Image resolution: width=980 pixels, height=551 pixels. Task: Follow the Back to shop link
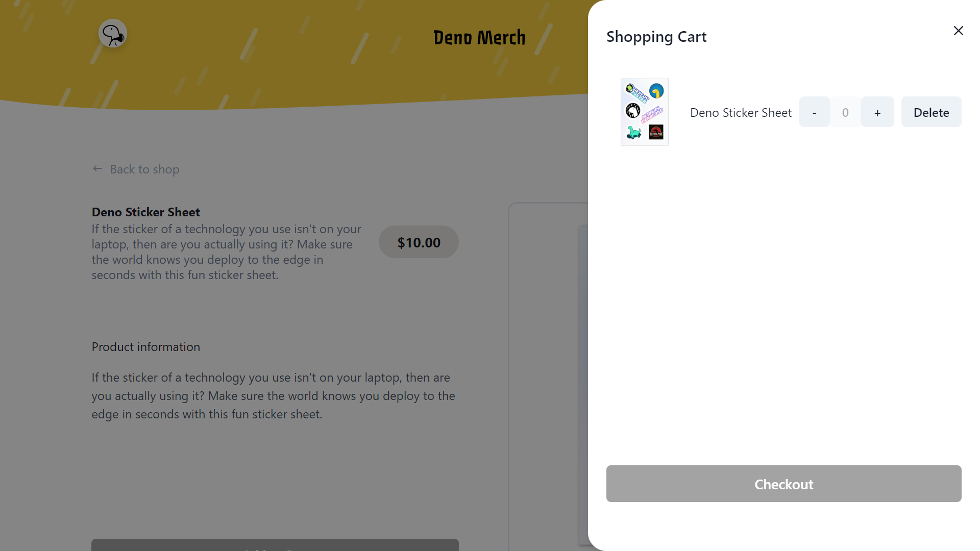[144, 169]
